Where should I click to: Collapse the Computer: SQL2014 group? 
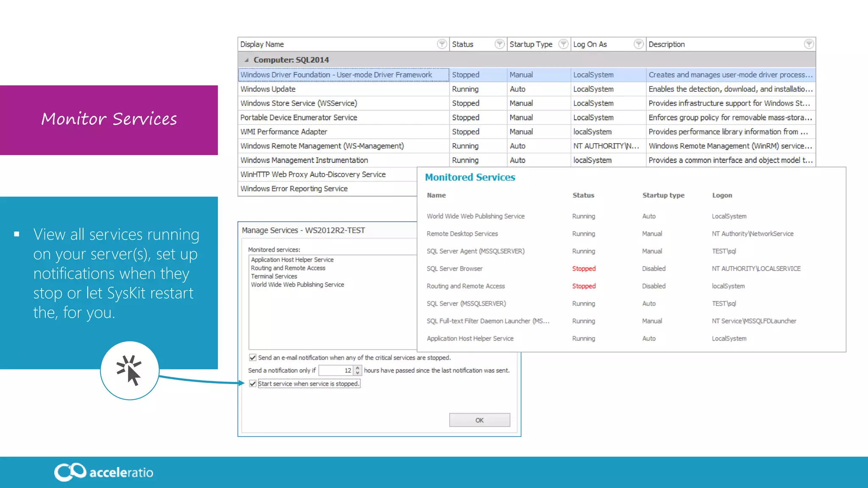click(x=246, y=60)
